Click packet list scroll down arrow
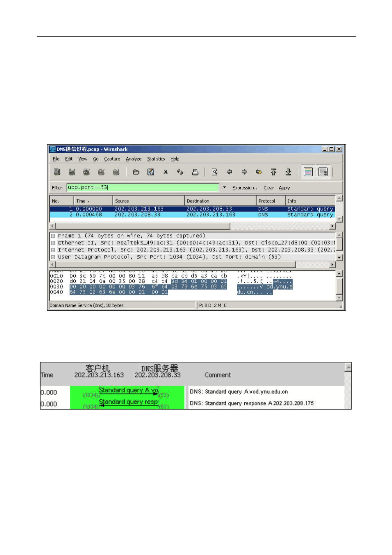 [x=339, y=219]
